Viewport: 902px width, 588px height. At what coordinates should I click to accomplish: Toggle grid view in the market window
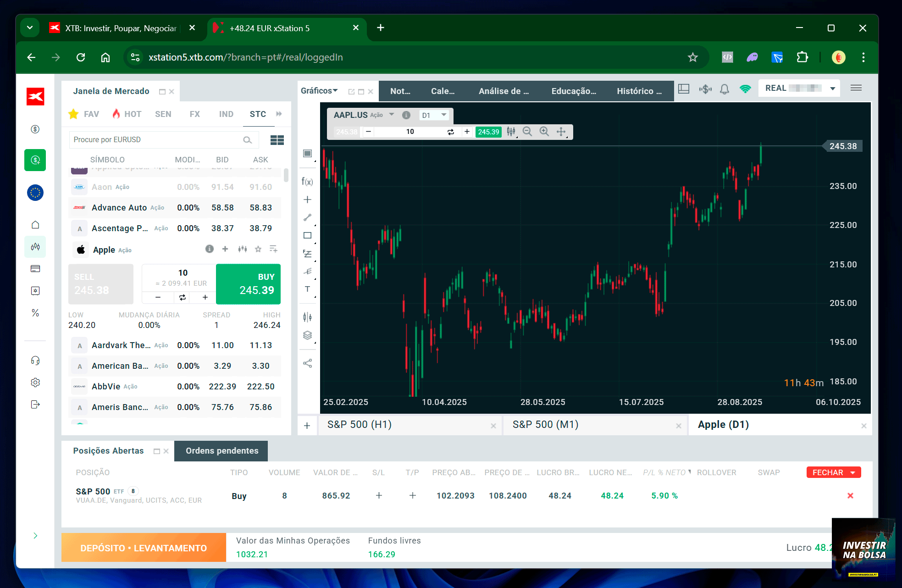click(x=277, y=140)
